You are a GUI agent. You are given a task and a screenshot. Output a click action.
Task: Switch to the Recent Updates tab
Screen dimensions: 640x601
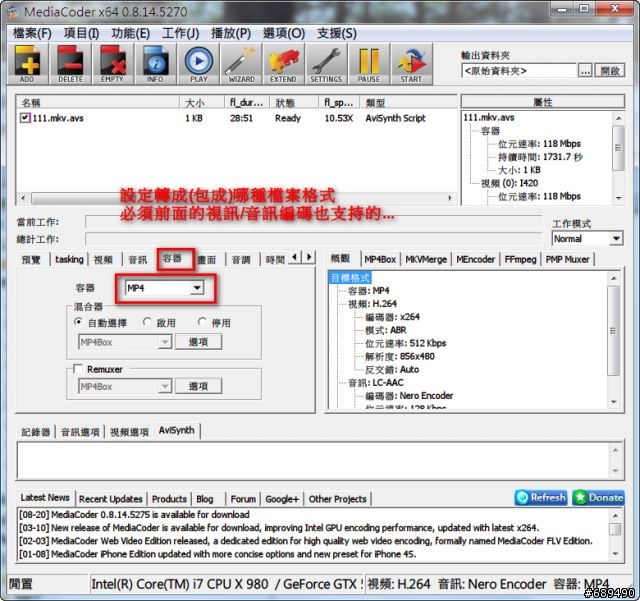point(111,499)
